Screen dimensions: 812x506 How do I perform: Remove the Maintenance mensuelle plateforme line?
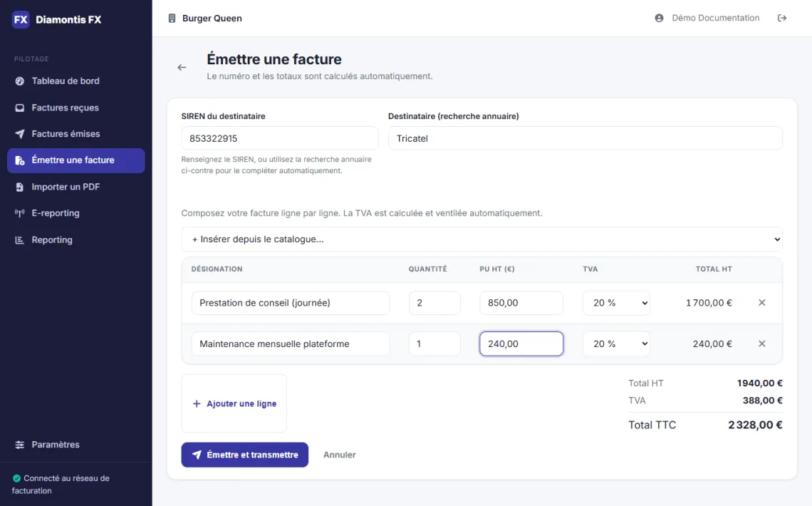click(x=761, y=344)
